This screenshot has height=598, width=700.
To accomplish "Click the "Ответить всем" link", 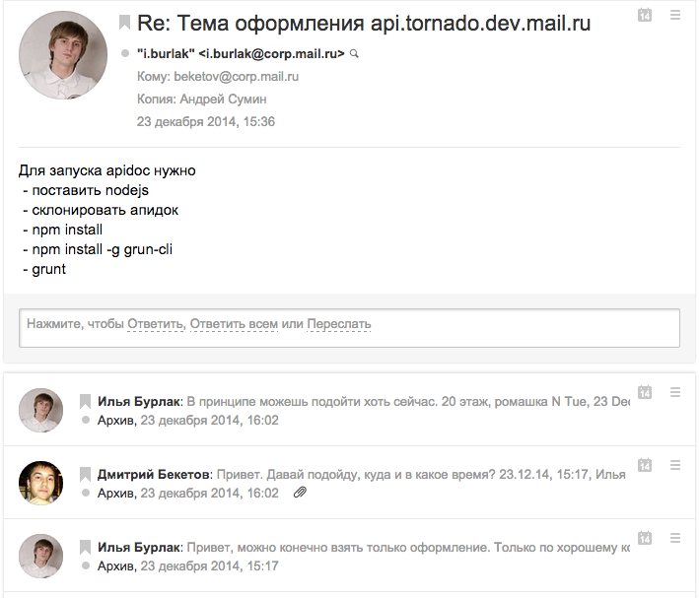I will [x=233, y=324].
